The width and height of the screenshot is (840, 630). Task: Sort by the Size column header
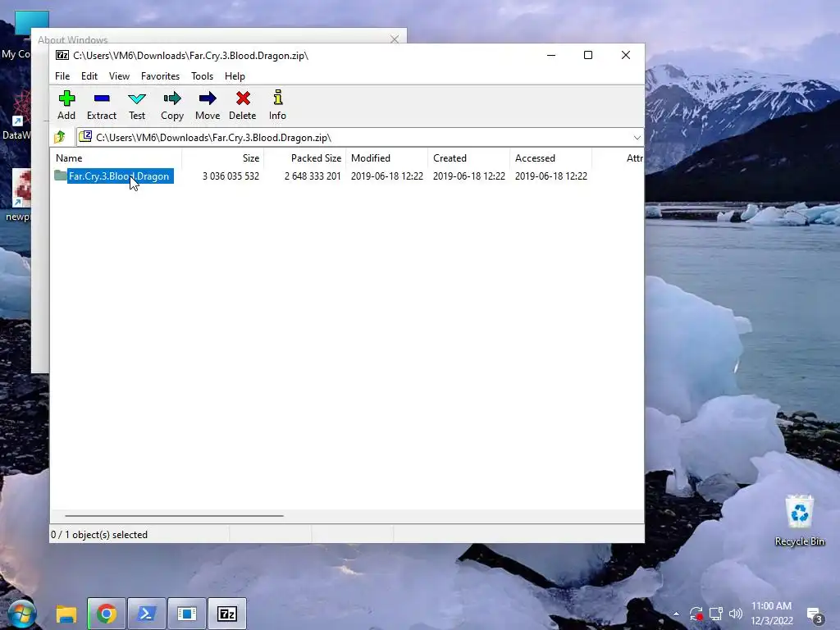point(223,158)
